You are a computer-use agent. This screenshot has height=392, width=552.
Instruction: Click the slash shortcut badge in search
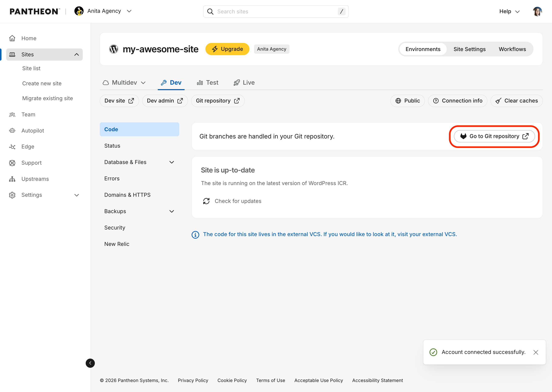[341, 11]
